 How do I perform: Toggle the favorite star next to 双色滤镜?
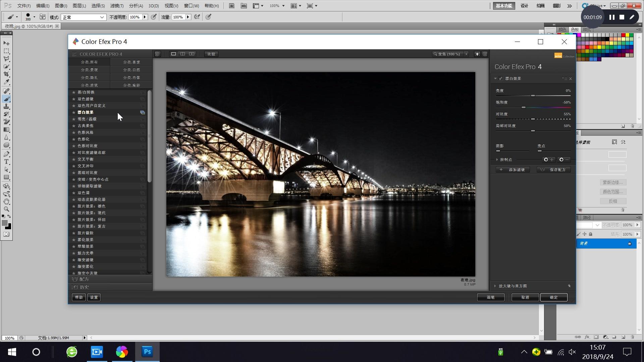tap(74, 99)
